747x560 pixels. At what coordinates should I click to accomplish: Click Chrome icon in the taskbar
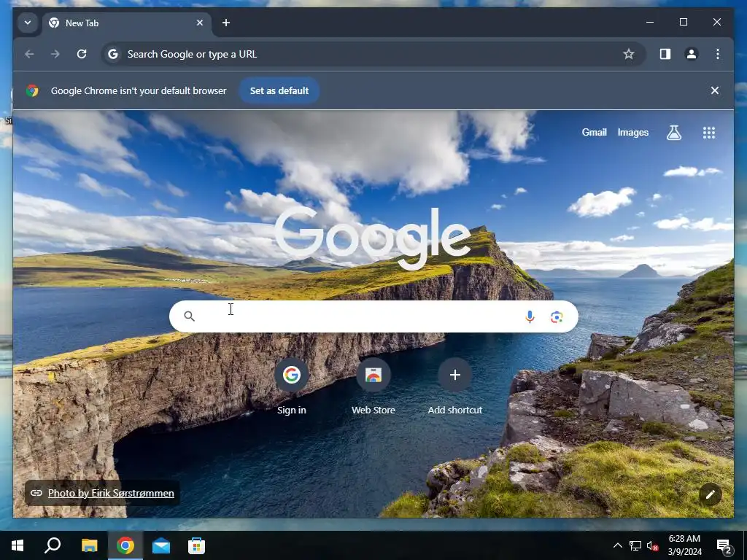125,545
